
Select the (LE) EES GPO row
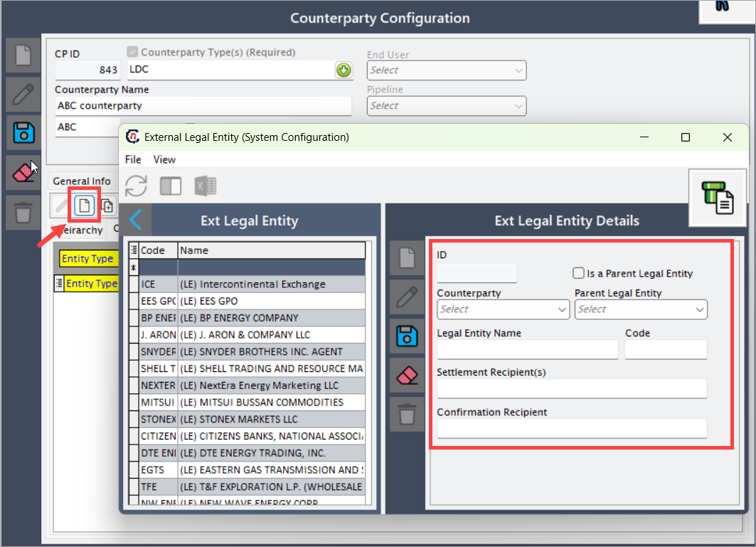tap(247, 301)
